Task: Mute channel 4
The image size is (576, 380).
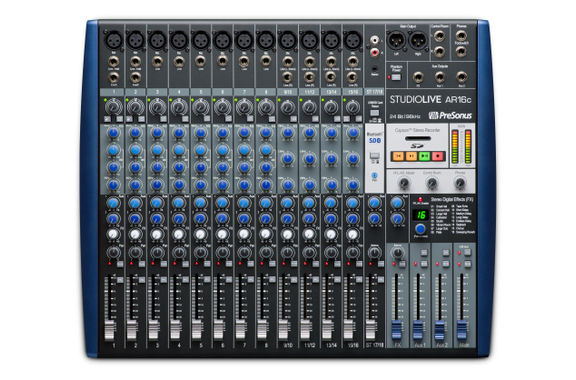Action: pyautogui.click(x=186, y=264)
